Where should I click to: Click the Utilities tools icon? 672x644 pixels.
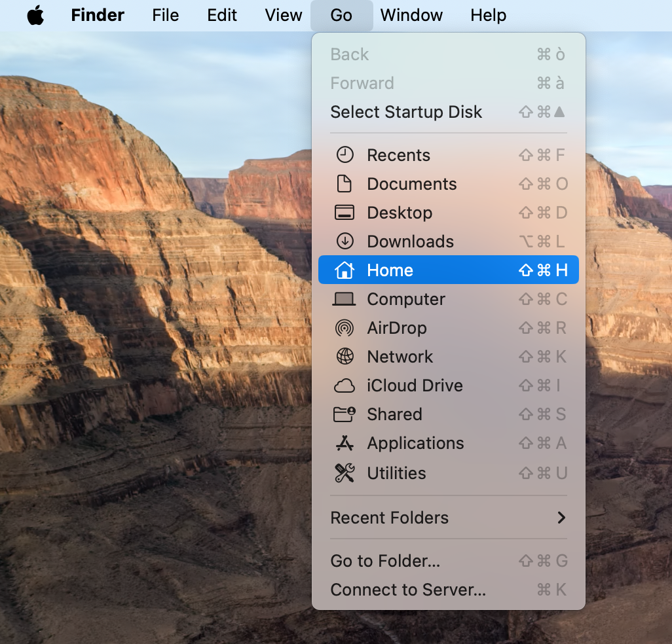pos(345,473)
